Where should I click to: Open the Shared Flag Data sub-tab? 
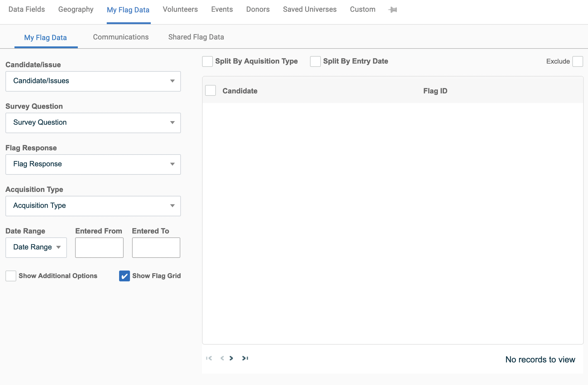196,37
